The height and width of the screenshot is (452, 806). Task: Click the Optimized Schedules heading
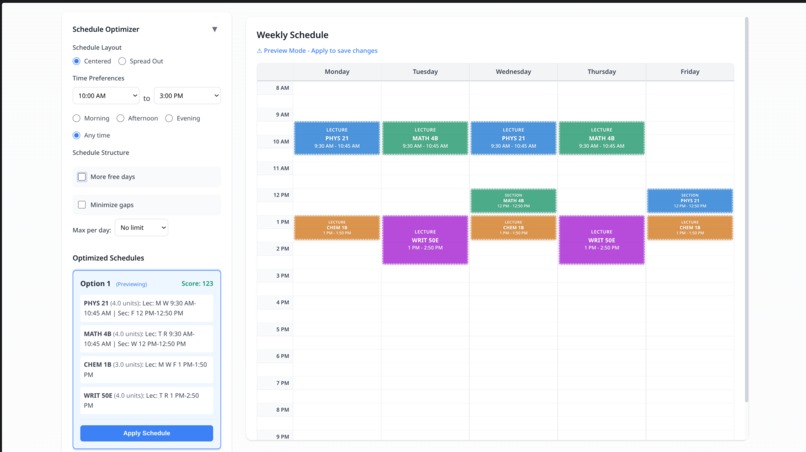(108, 258)
